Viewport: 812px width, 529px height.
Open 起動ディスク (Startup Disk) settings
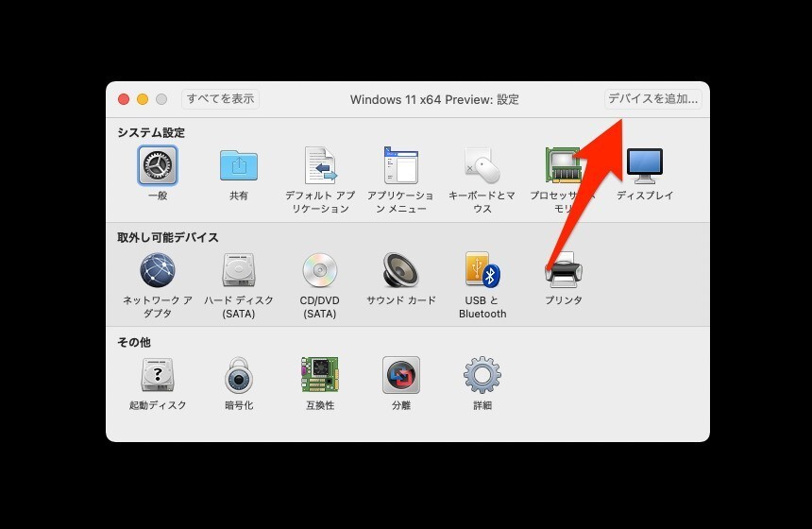pos(158,375)
